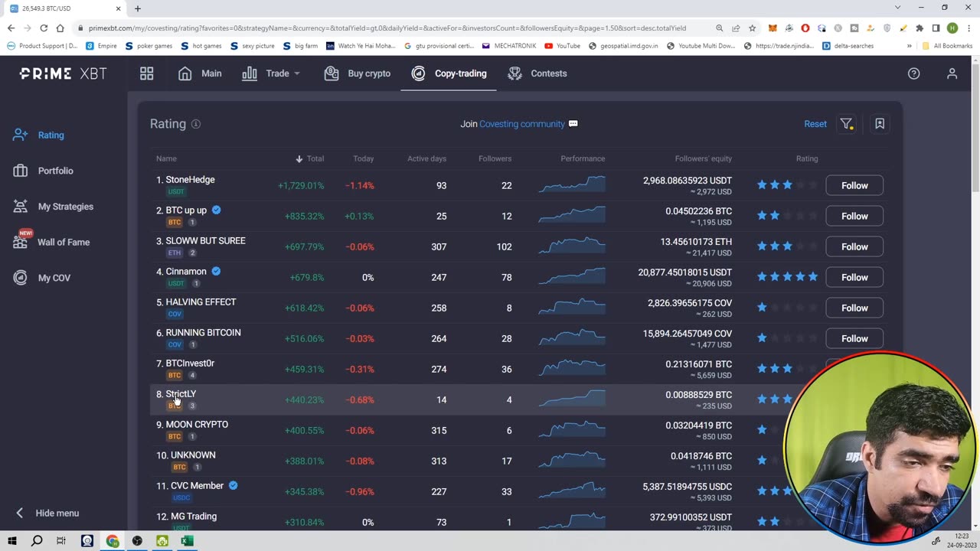Open Excel from the taskbar
Image resolution: width=980 pixels, height=551 pixels.
click(x=187, y=541)
